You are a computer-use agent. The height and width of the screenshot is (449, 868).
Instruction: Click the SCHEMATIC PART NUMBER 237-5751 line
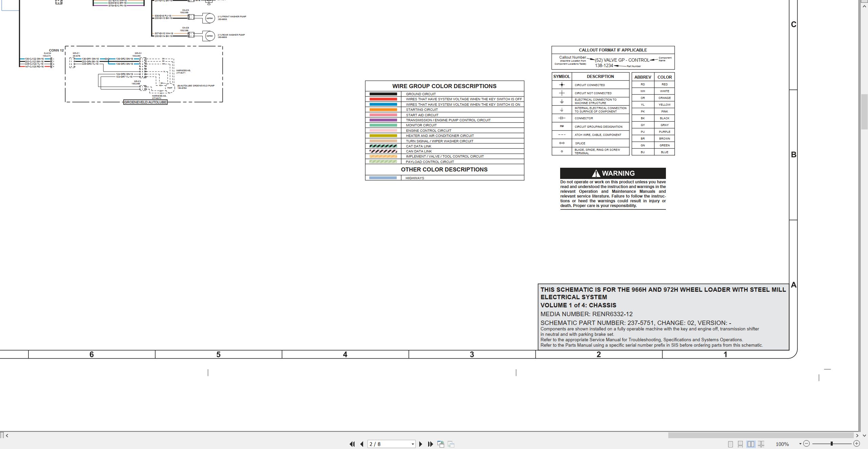636,323
